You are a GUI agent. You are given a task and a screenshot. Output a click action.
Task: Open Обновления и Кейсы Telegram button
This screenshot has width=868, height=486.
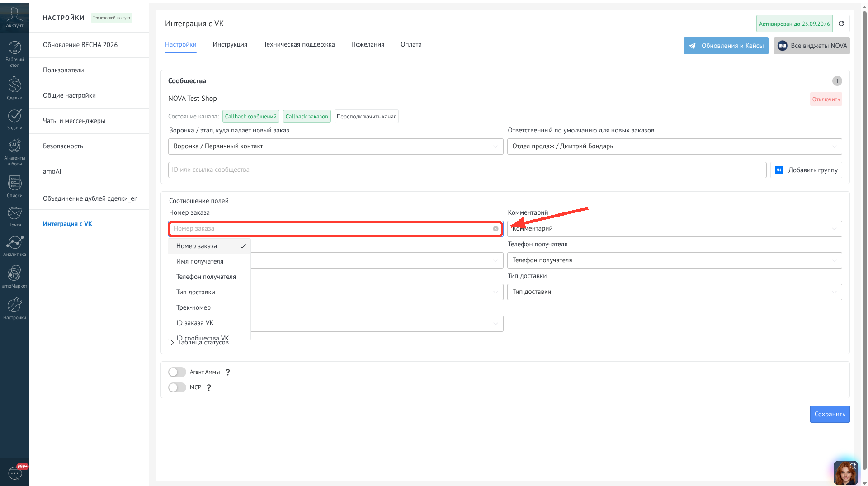coord(726,46)
